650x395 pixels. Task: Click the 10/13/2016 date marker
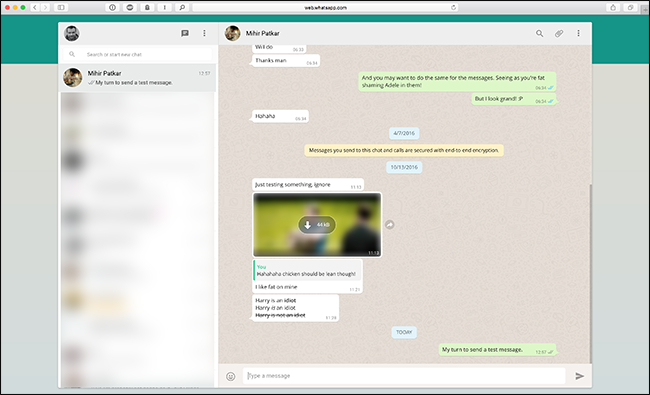pyautogui.click(x=404, y=167)
